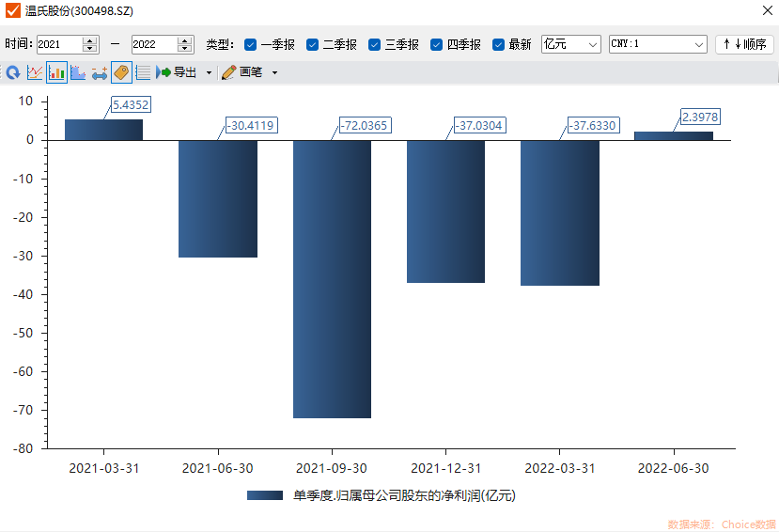The height and width of the screenshot is (532, 779).
Task: Disable the 最新 checkbox
Action: point(499,44)
